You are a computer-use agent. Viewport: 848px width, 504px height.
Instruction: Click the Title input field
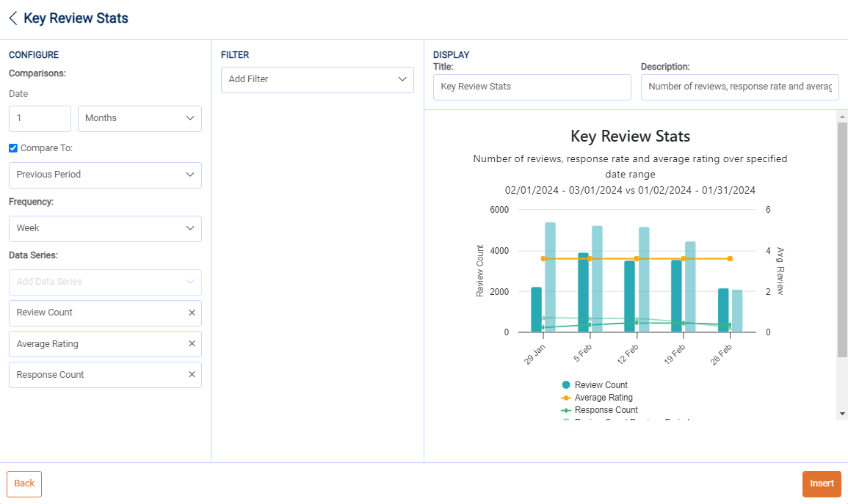pyautogui.click(x=532, y=87)
